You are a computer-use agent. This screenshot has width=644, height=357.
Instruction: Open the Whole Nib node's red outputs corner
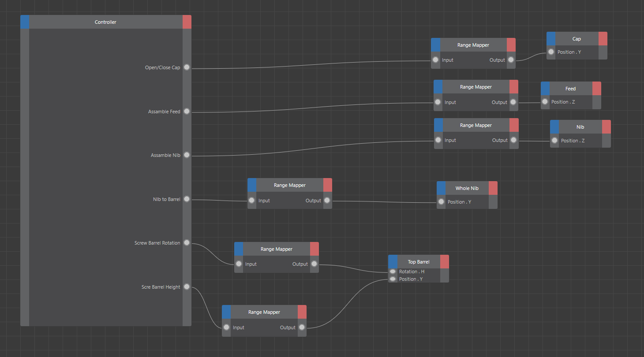(x=493, y=188)
